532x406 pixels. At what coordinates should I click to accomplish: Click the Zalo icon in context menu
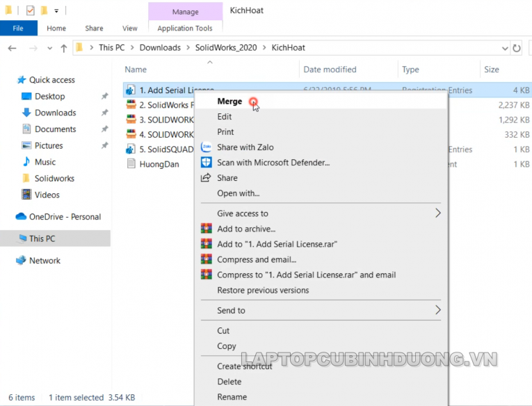tap(207, 147)
